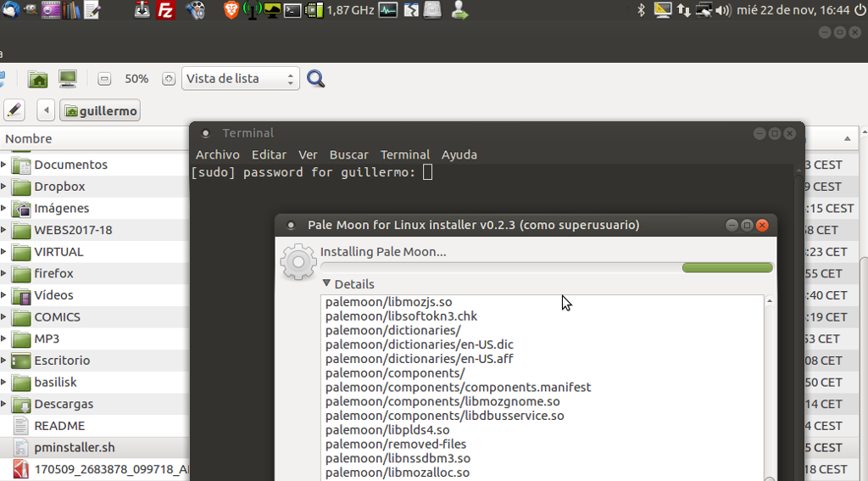This screenshot has width=868, height=481.
Task: Launch the text editor notepad icon
Action: pos(92,10)
